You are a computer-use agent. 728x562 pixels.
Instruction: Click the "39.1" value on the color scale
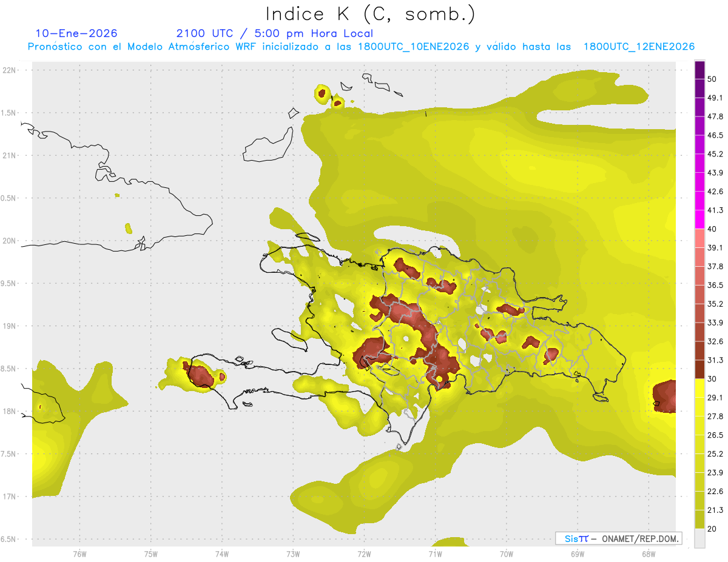[715, 247]
